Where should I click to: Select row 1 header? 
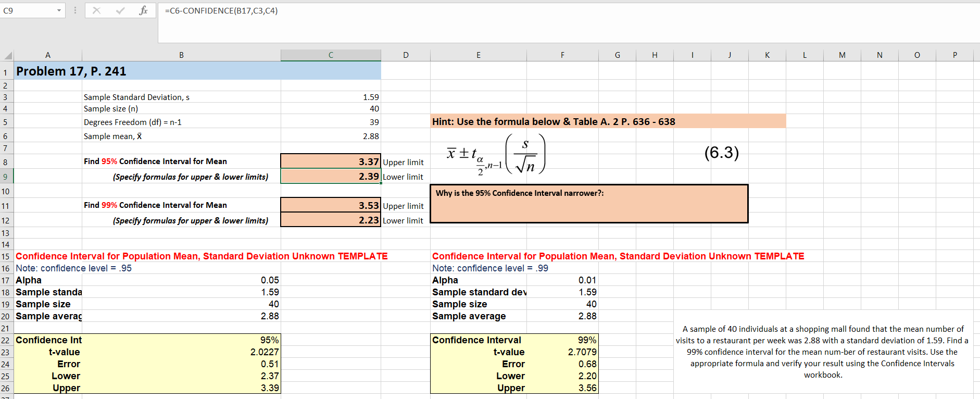(6, 71)
